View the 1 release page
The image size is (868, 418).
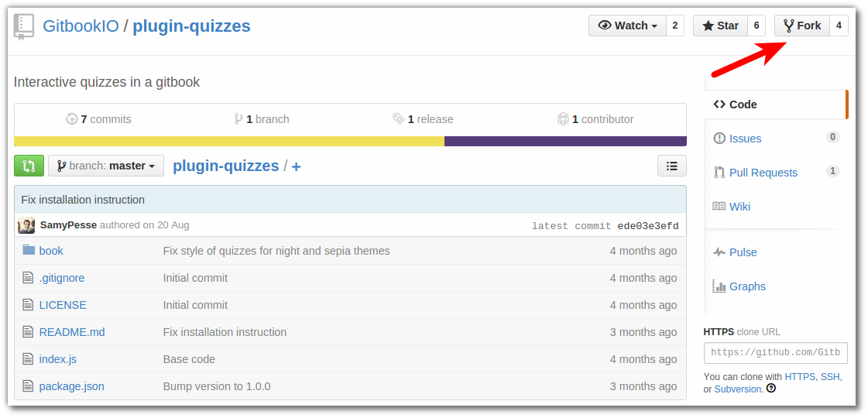tap(423, 119)
